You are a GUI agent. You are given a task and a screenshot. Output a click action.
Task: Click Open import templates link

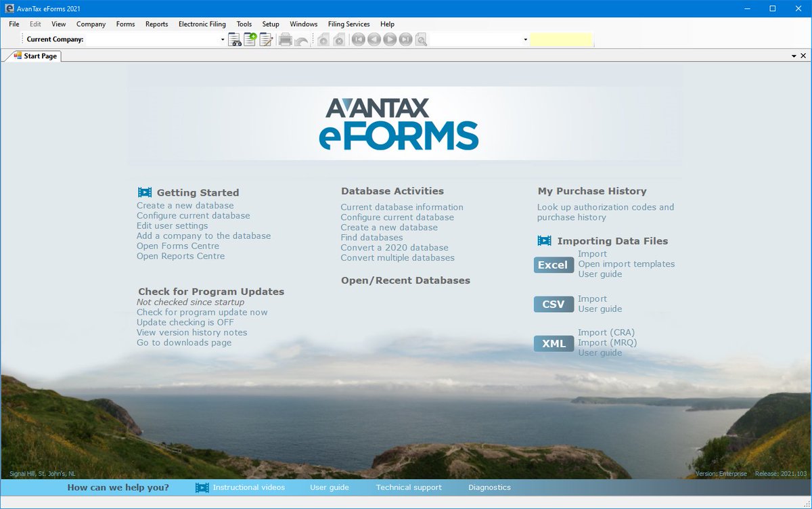pyautogui.click(x=627, y=265)
